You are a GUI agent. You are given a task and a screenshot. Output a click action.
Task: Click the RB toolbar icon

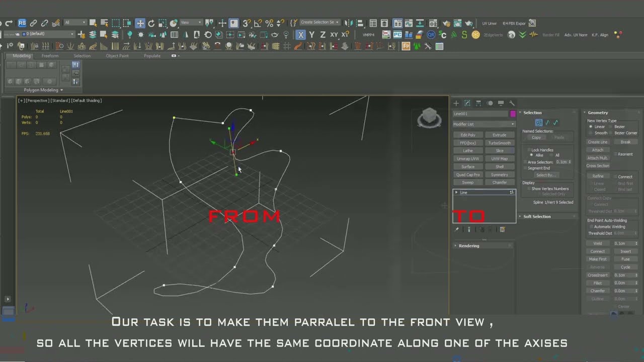(22, 23)
